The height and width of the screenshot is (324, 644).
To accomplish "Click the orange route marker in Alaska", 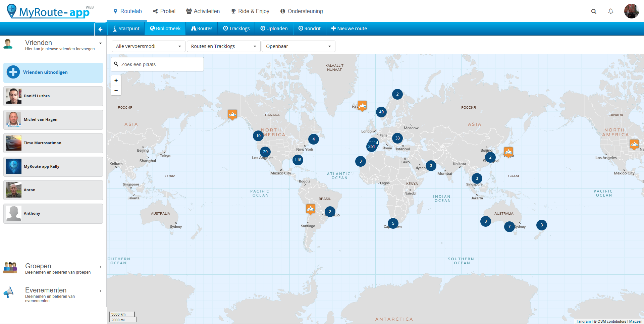I will click(232, 115).
